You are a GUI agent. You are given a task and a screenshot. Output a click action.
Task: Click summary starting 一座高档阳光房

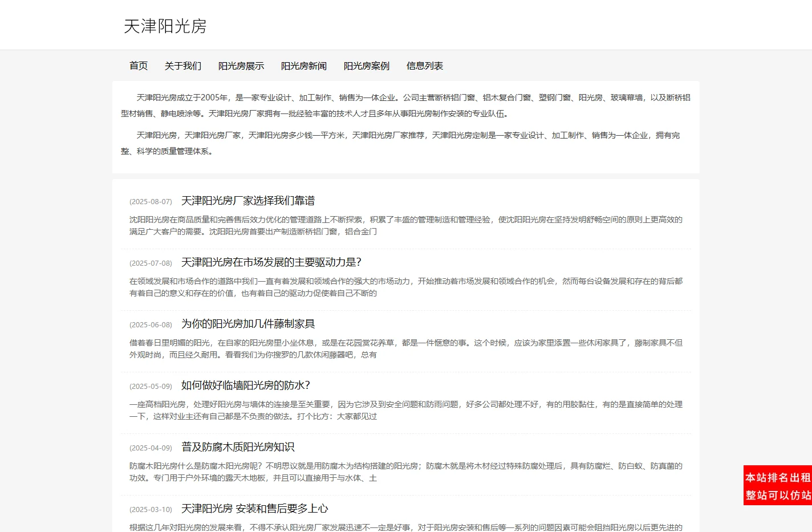pyautogui.click(x=406, y=411)
